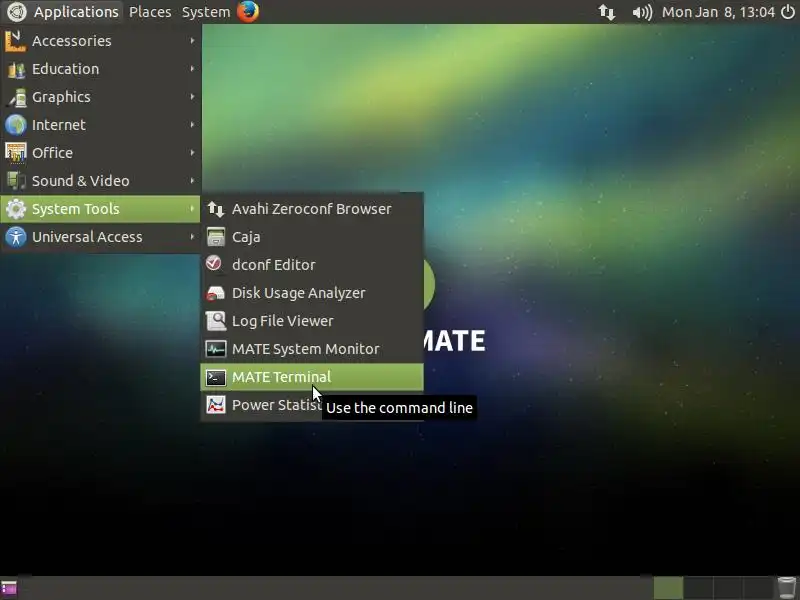Image resolution: width=800 pixels, height=600 pixels.
Task: Launch MATE Terminal by its label
Action: pos(282,377)
